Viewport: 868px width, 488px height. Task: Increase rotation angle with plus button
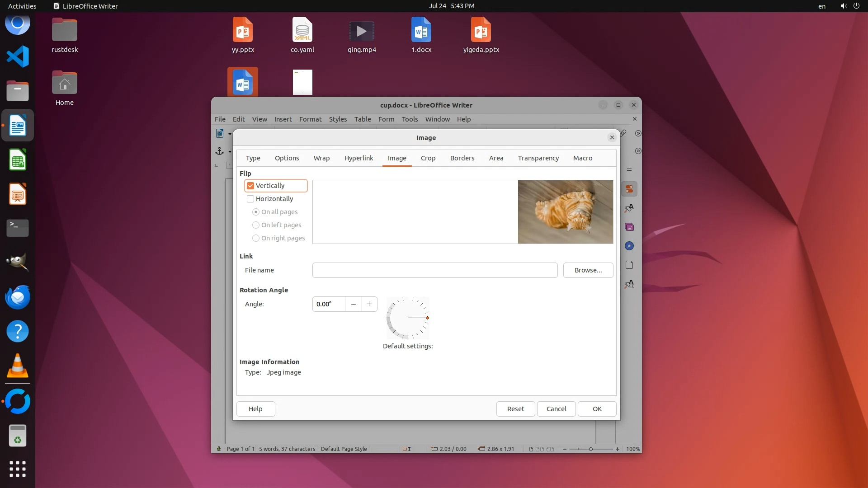pos(369,304)
